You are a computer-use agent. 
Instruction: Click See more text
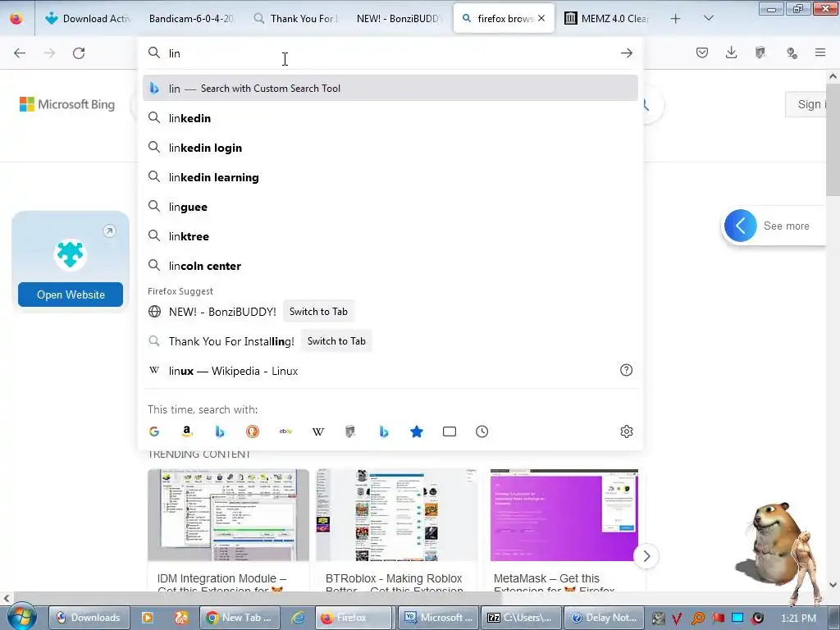[x=787, y=226]
